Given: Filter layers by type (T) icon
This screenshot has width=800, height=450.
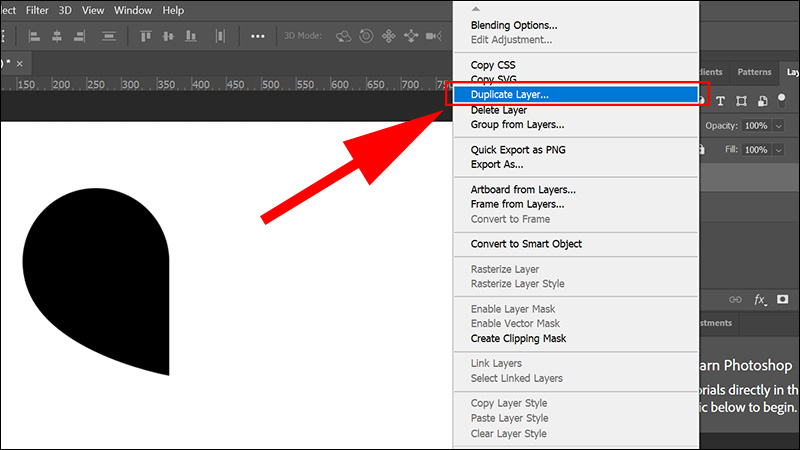Looking at the screenshot, I should 720,100.
